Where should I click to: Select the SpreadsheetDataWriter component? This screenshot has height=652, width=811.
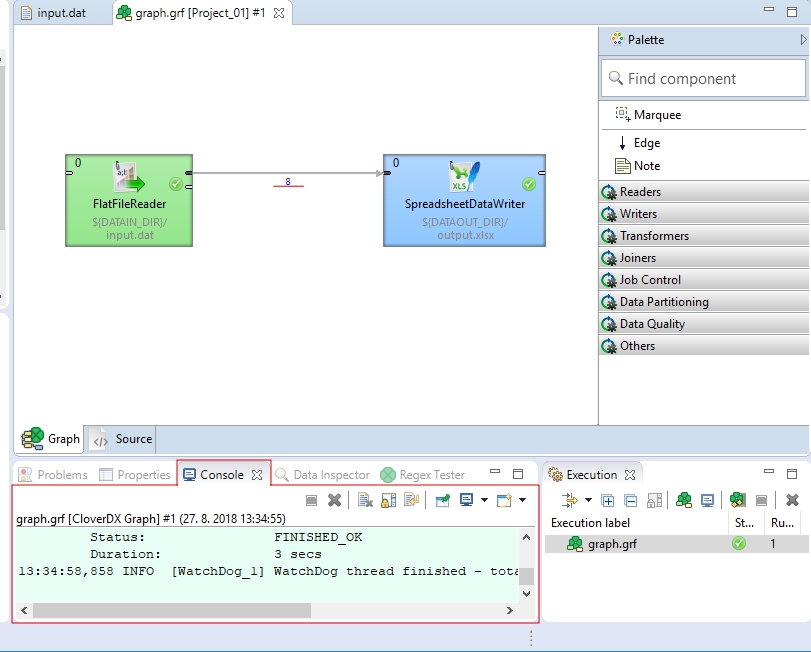[x=464, y=200]
